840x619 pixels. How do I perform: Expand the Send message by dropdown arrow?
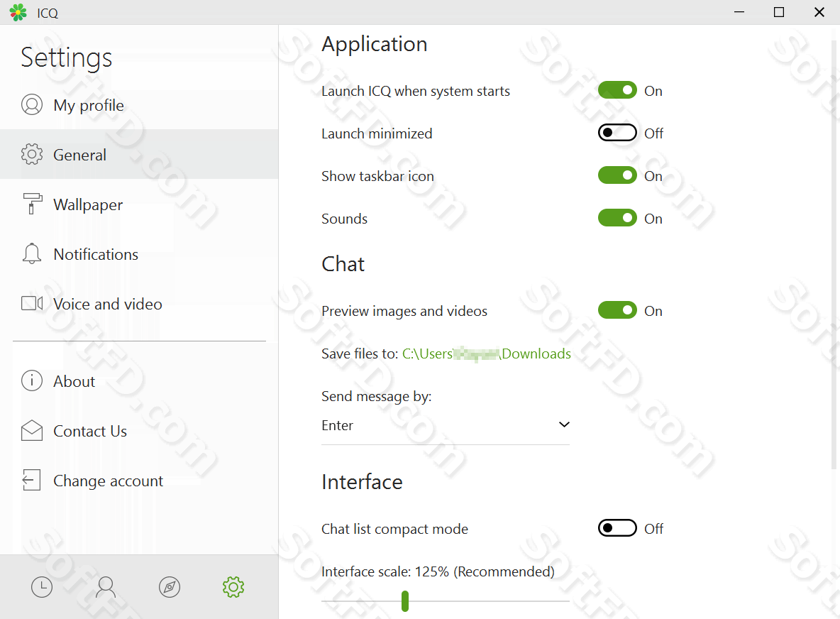tap(563, 424)
